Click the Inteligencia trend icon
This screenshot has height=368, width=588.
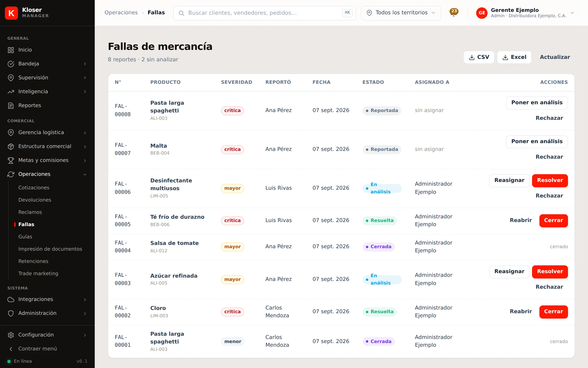[11, 92]
